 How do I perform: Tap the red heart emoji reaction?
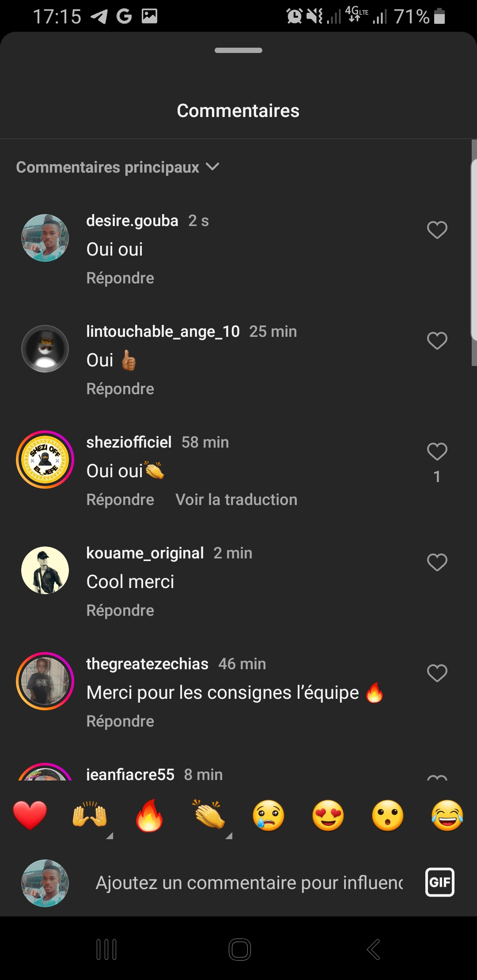[30, 815]
